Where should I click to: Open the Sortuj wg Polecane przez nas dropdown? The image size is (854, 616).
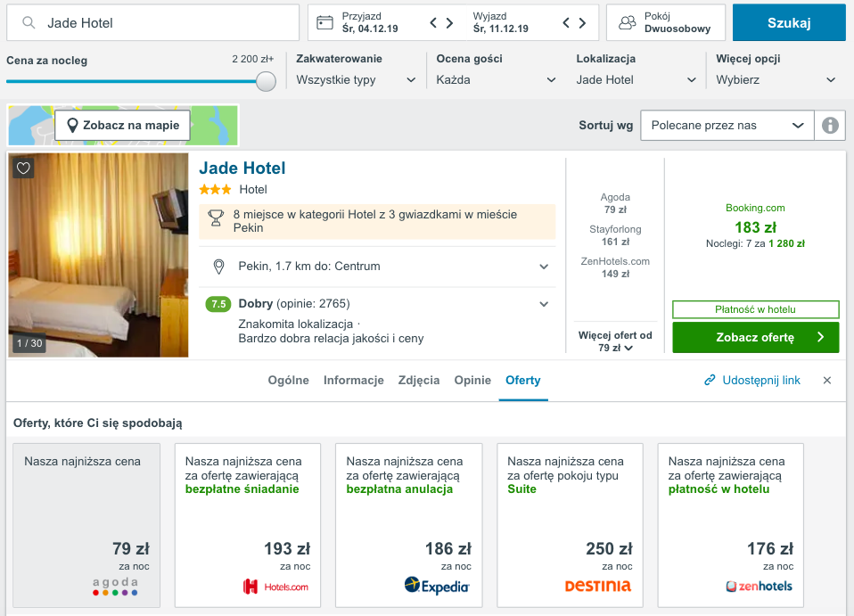pos(727,126)
